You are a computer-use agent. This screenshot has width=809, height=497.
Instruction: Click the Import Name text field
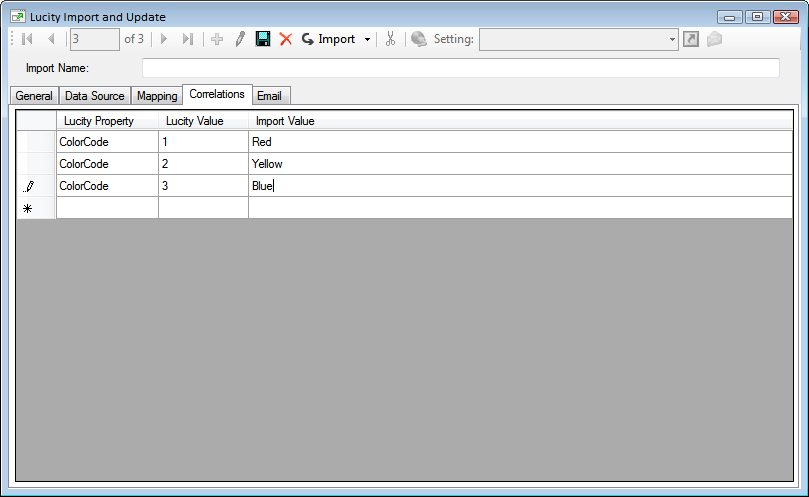pyautogui.click(x=461, y=68)
